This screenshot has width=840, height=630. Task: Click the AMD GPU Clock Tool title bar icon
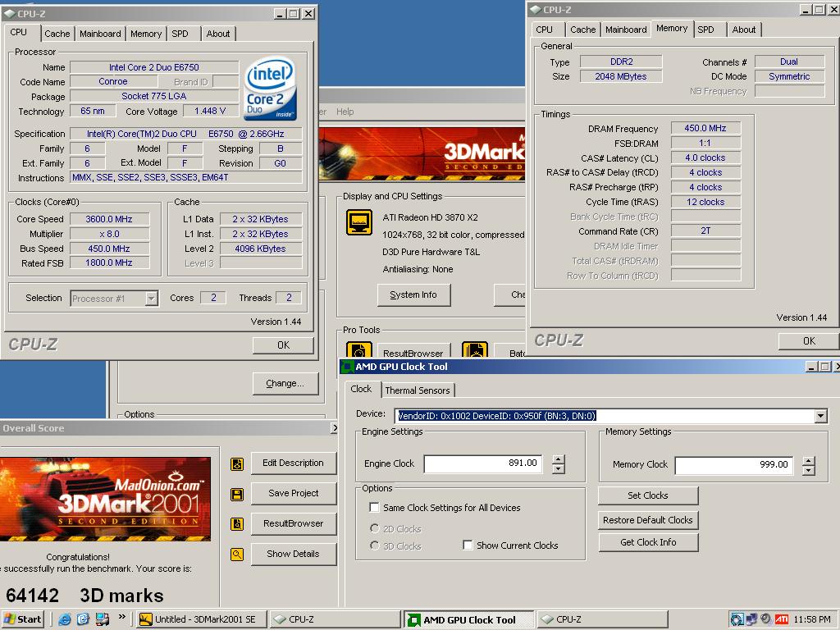coord(347,367)
